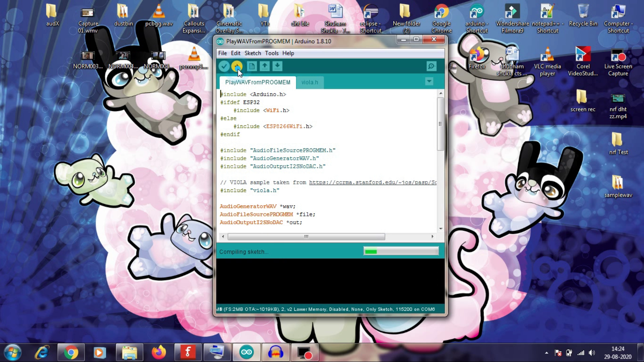Click the compile progress bar
The height and width of the screenshot is (362, 644).
401,251
